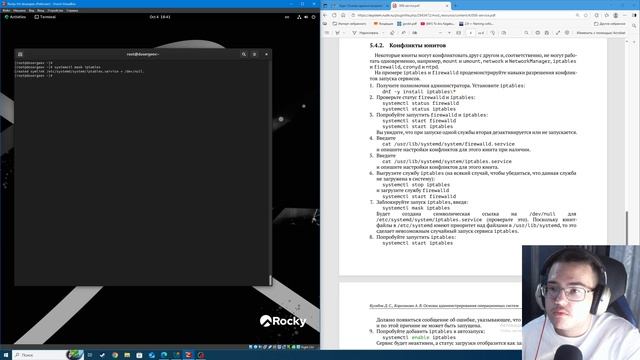Click the PDF fullscreen icon
This screenshot has width=640, height=360.
pos(558,33)
